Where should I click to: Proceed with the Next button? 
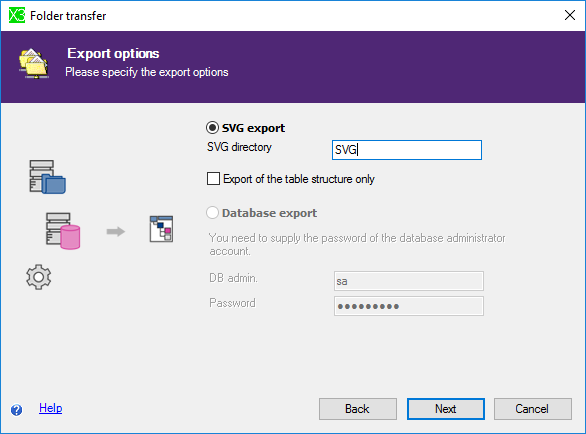pyautogui.click(x=445, y=409)
